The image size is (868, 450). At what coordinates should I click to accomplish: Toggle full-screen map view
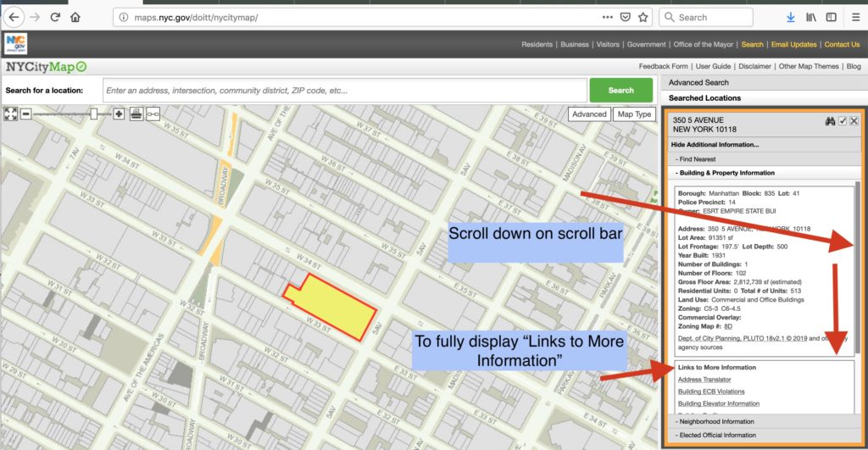tap(10, 114)
